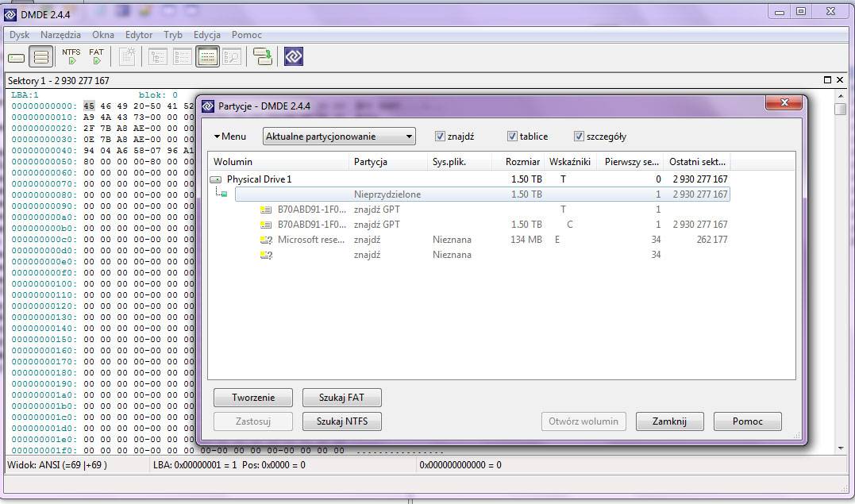Click the scroll-down arrow of the sector editor

840,449
